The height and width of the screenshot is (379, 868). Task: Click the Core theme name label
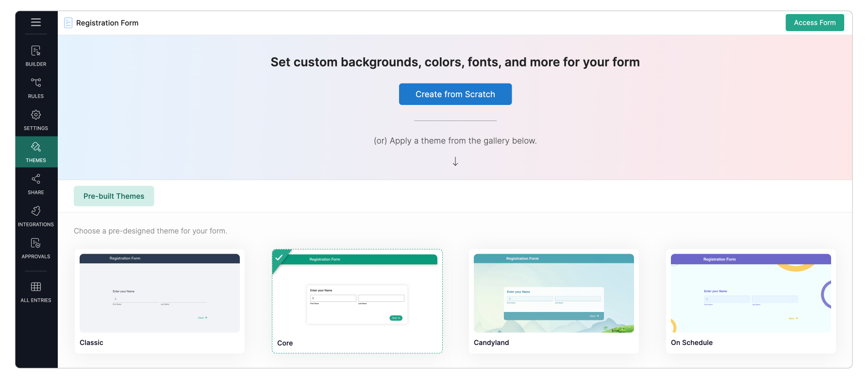click(x=285, y=343)
